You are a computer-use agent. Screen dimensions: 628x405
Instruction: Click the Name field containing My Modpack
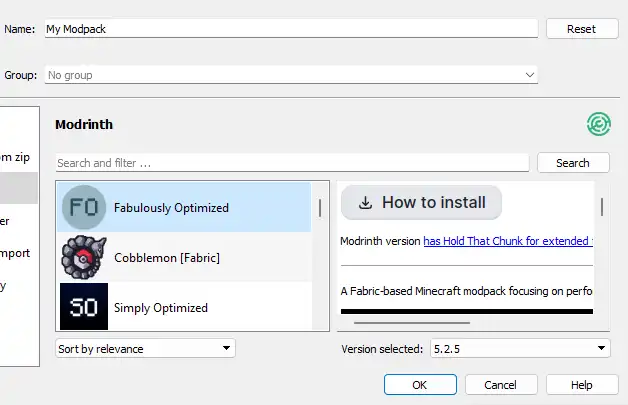(x=290, y=29)
